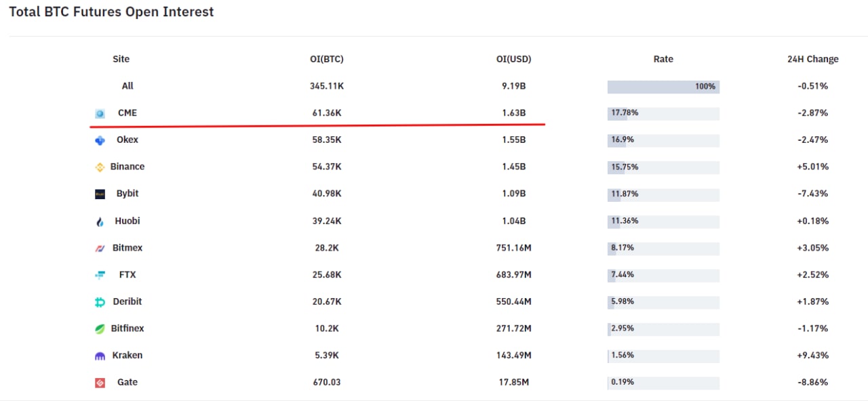Click the Bitfinex leaf logo icon
The image size is (868, 401).
point(100,329)
